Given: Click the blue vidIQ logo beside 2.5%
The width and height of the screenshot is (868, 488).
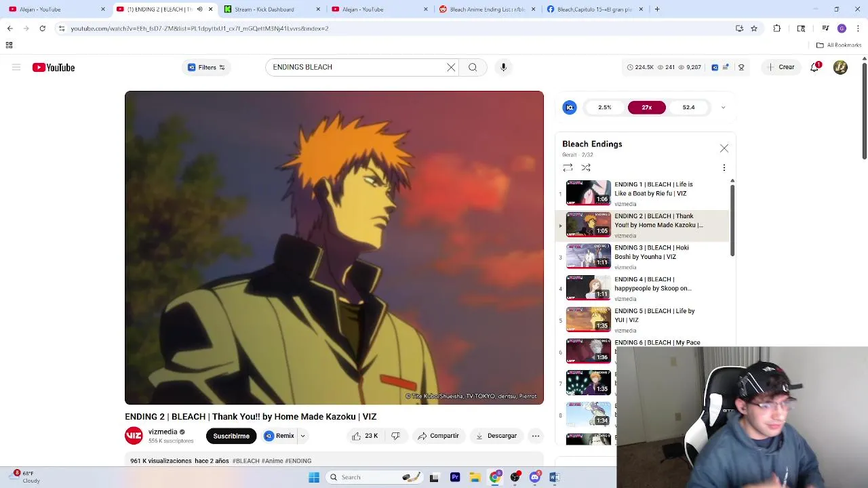Looking at the screenshot, I should pos(570,107).
